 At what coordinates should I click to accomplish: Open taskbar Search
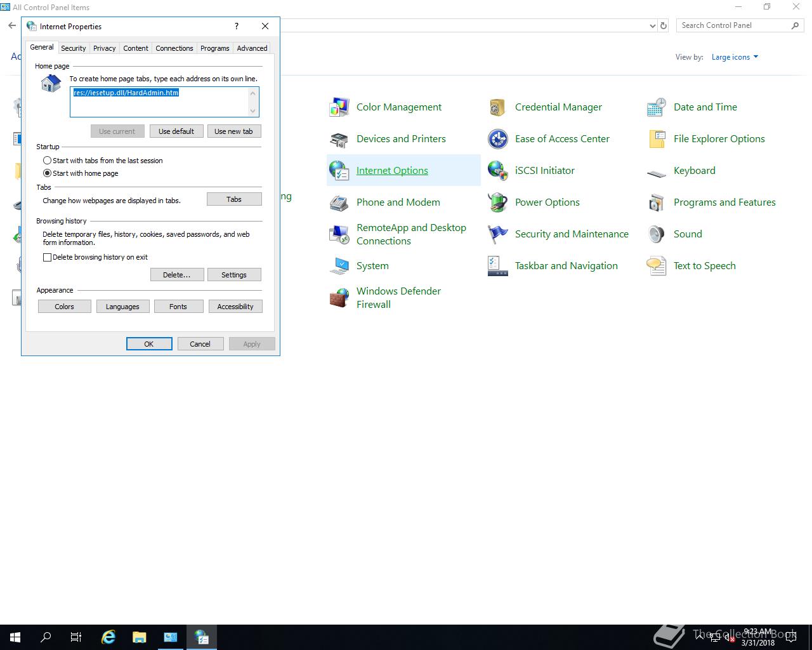46,637
